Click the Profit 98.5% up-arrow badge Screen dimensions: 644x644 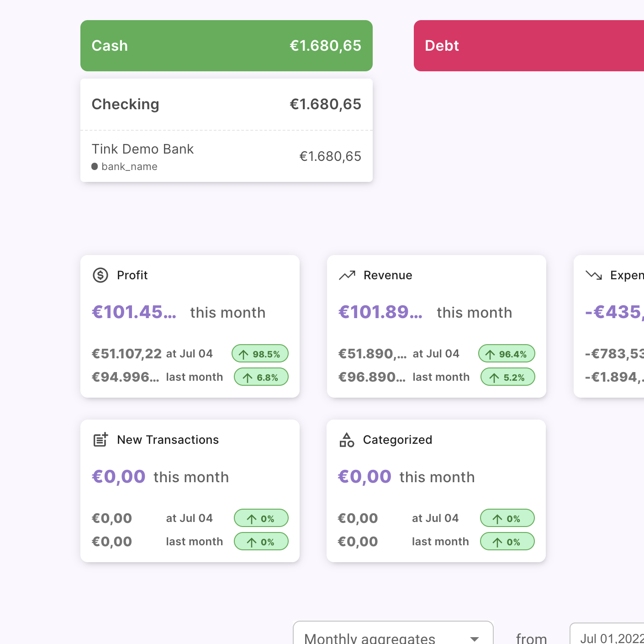pyautogui.click(x=260, y=354)
